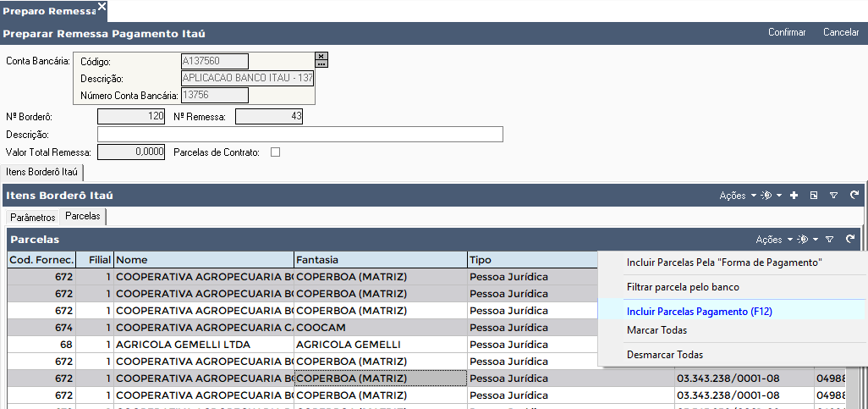The height and width of the screenshot is (409, 868).
Task: Refresh the Parcelas grid
Action: point(850,240)
